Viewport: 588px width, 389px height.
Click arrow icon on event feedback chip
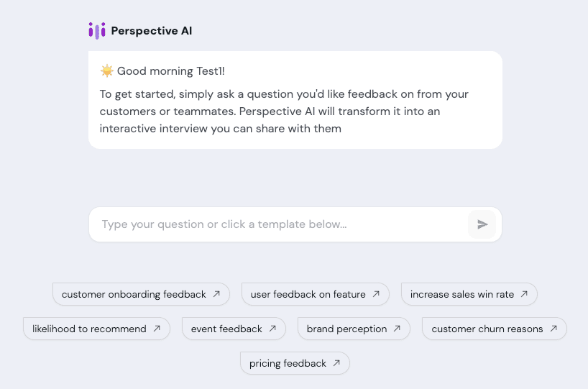tap(272, 329)
